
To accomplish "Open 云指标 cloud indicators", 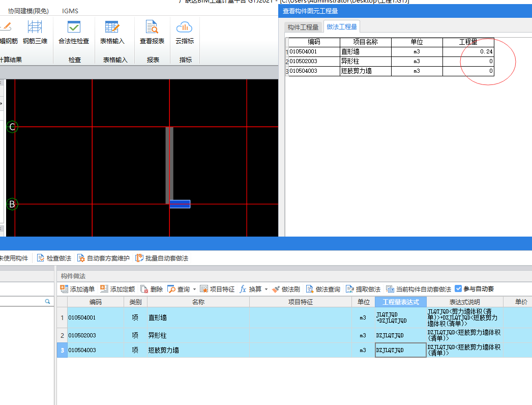I will click(185, 32).
